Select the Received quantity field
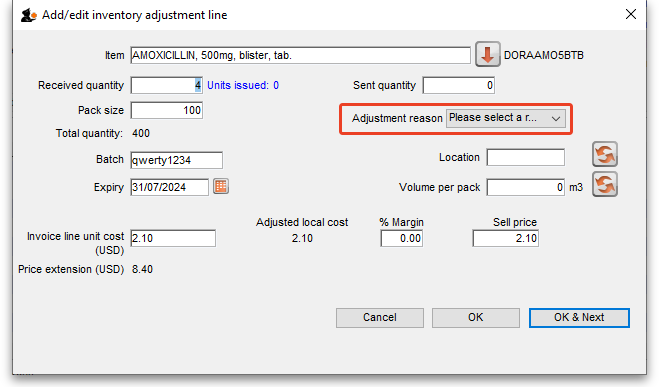This screenshot has height=387, width=659. pos(167,85)
